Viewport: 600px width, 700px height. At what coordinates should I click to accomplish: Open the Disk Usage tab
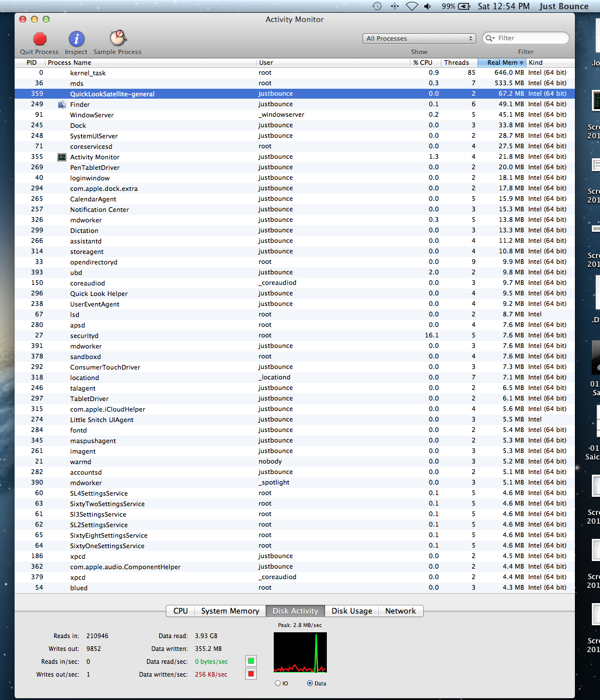351,611
